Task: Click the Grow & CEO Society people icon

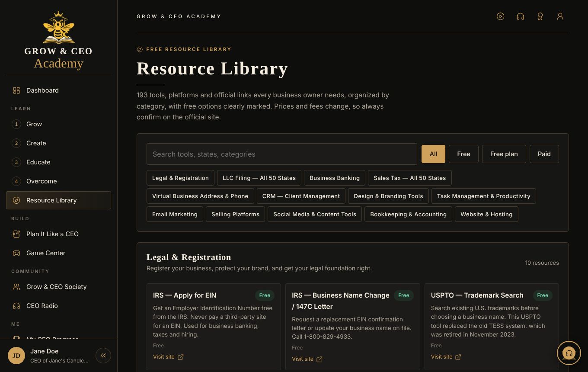Action: (x=16, y=287)
